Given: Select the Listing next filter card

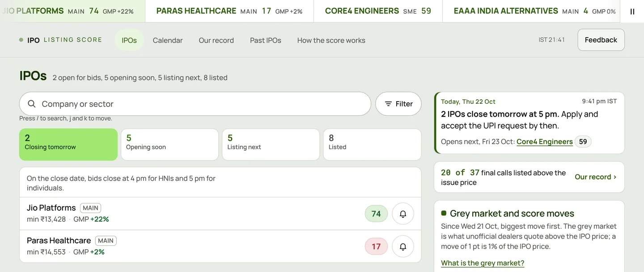Looking at the screenshot, I should click(x=271, y=144).
